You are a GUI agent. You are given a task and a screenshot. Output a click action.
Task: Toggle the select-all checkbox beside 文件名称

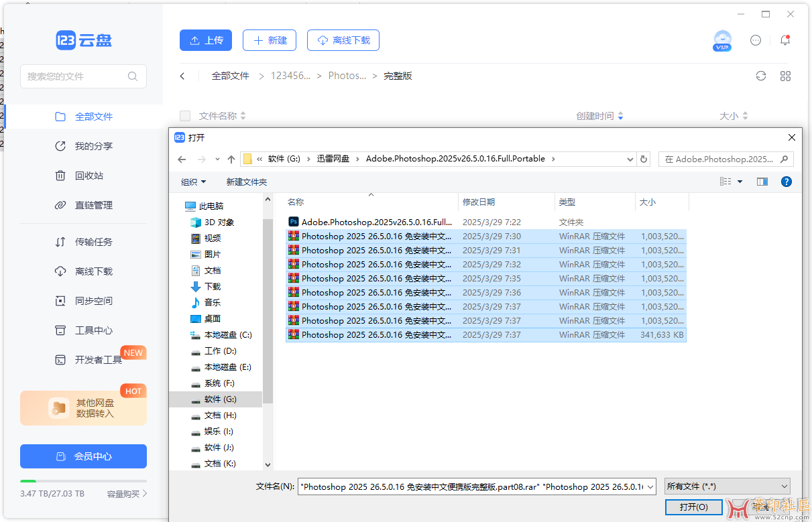point(185,116)
